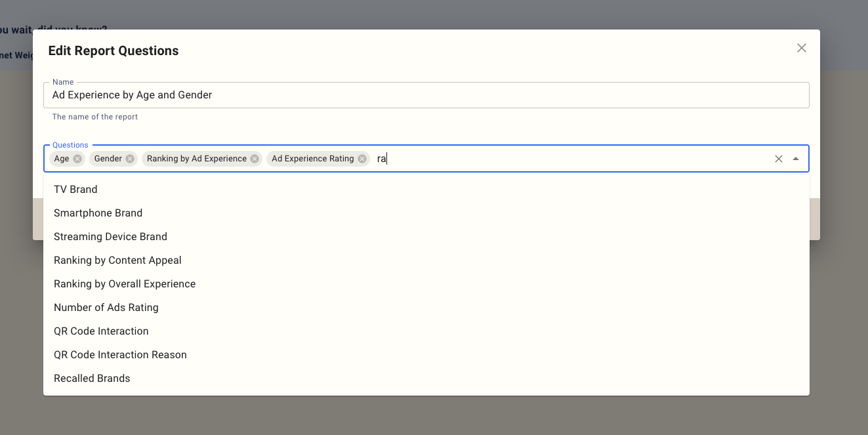This screenshot has width=868, height=435.
Task: Focus the Questions search text input
Action: 571,159
